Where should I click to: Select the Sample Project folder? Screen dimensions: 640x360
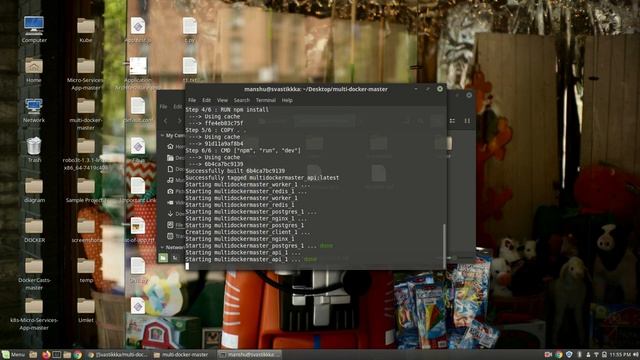click(86, 190)
